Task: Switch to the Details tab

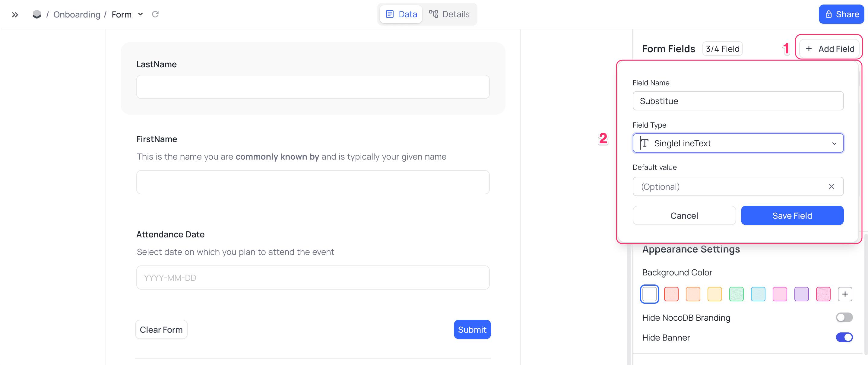Action: tap(449, 14)
